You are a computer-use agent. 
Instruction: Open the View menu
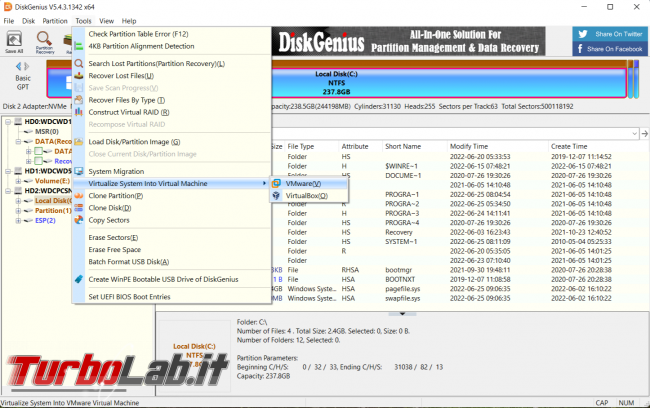click(x=106, y=21)
